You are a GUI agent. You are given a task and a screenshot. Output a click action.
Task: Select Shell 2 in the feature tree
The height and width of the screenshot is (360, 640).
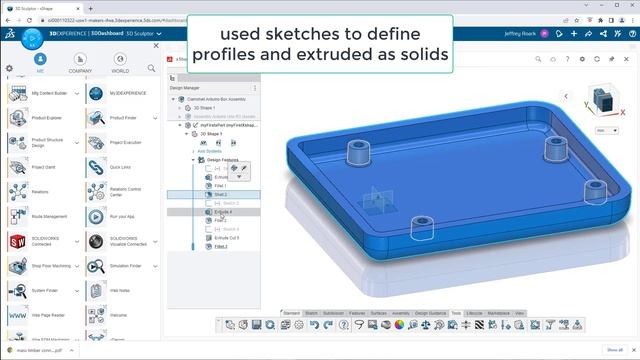click(213, 195)
